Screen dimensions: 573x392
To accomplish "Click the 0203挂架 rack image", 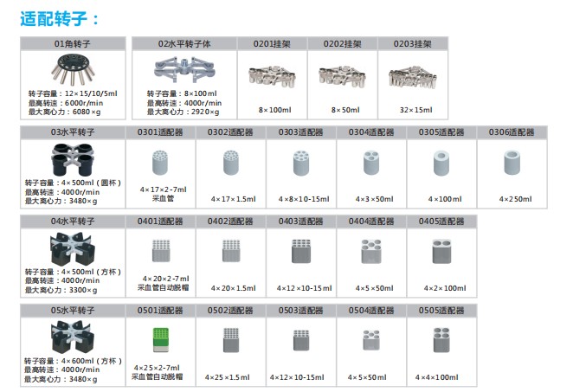I will tap(412, 78).
